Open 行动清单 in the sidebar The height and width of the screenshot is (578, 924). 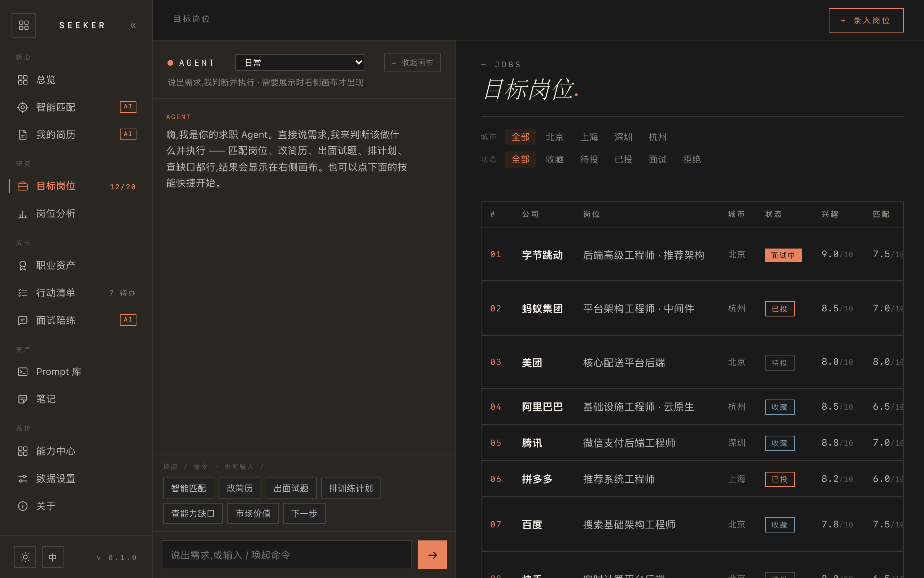77,293
